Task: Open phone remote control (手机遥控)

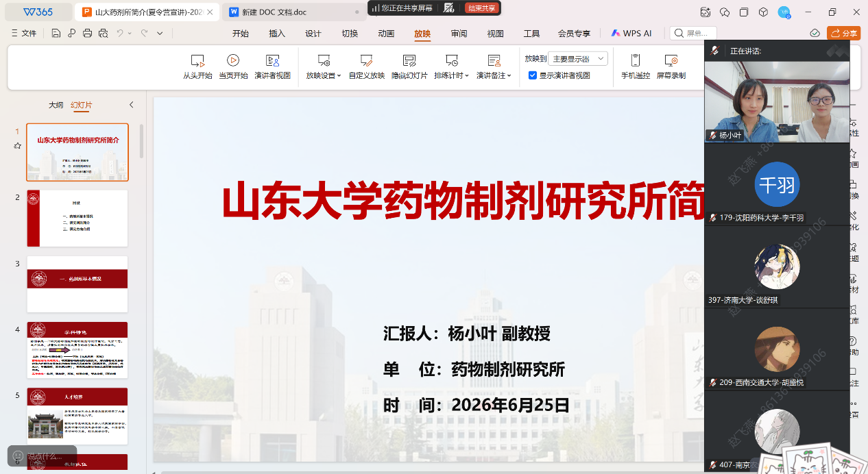Action: point(636,67)
